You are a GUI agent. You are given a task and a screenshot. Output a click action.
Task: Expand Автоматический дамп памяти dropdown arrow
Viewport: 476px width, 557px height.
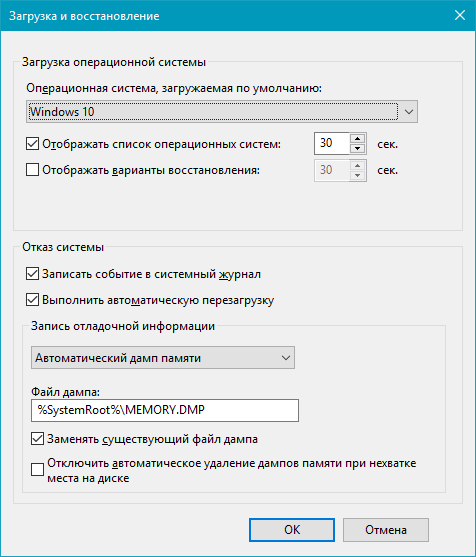[286, 358]
